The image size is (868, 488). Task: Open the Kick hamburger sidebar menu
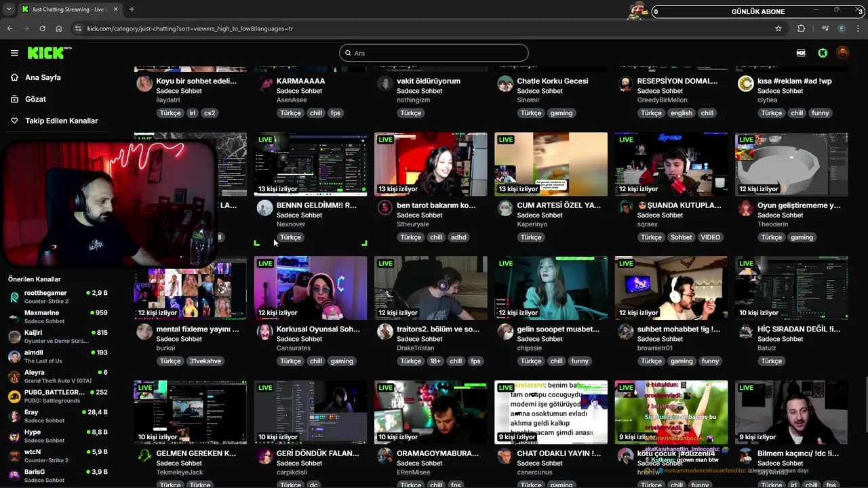[14, 53]
